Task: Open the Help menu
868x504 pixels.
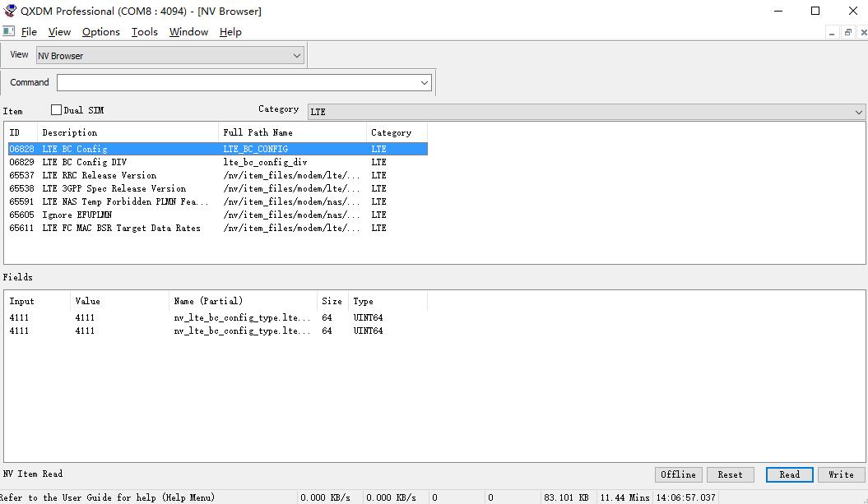Action: (x=230, y=32)
